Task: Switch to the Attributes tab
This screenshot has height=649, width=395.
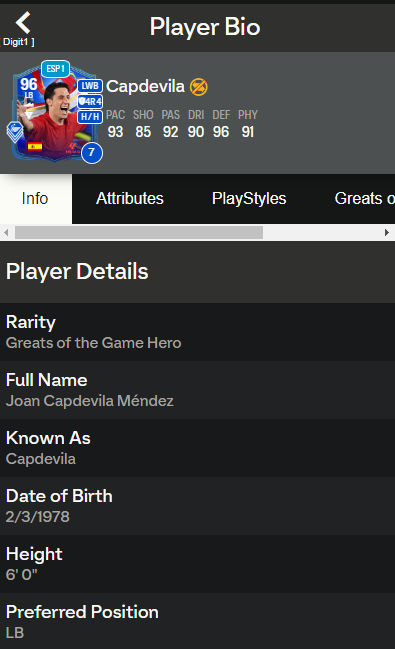Action: click(130, 199)
